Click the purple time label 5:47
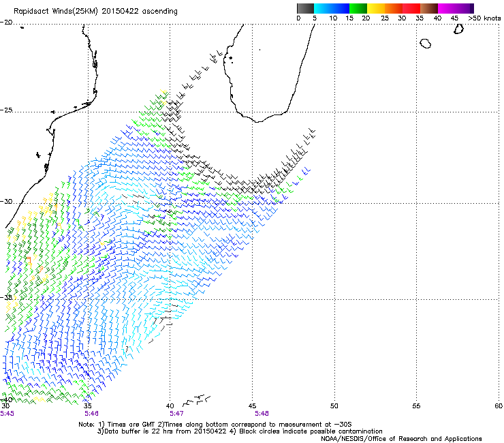The image size is (504, 443). coord(176,414)
